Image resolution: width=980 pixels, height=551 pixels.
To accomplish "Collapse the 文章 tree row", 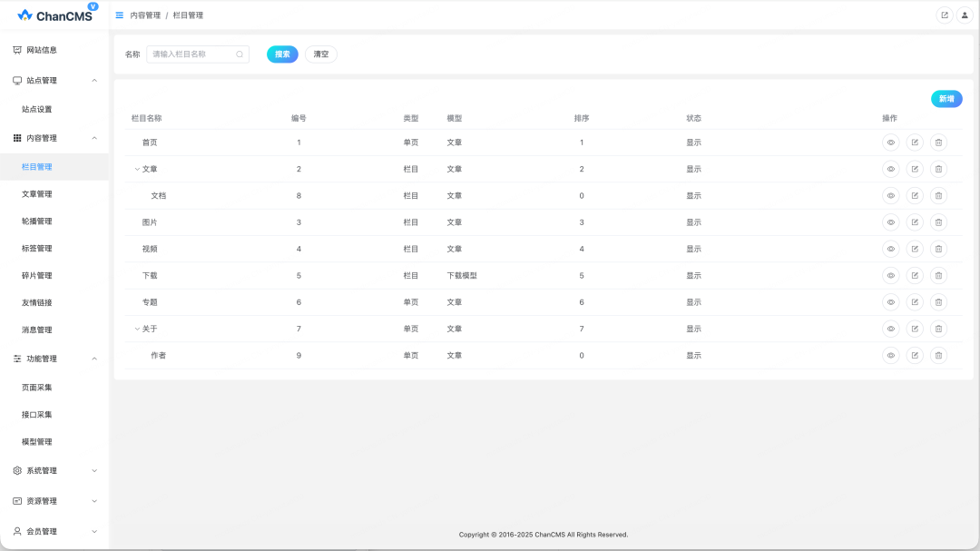I will click(x=137, y=169).
